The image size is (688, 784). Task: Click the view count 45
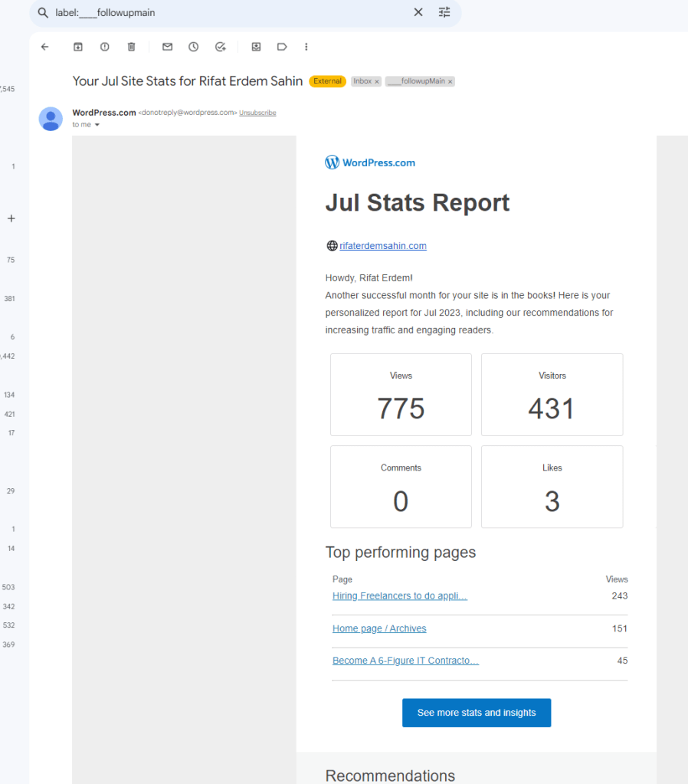(623, 661)
